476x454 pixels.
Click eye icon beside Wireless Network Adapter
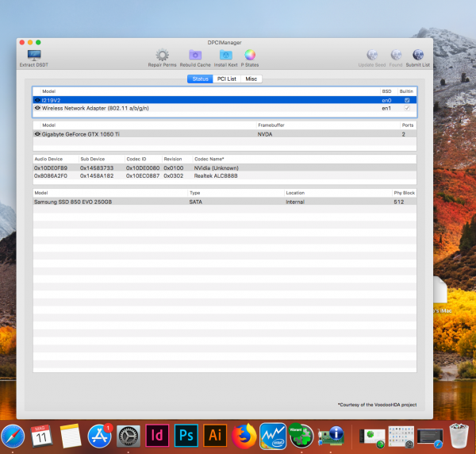37,108
